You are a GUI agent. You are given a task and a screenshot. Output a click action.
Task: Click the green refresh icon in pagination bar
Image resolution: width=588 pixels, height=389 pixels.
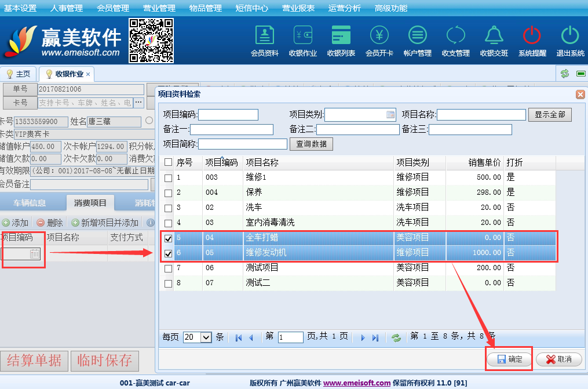pyautogui.click(x=396, y=337)
